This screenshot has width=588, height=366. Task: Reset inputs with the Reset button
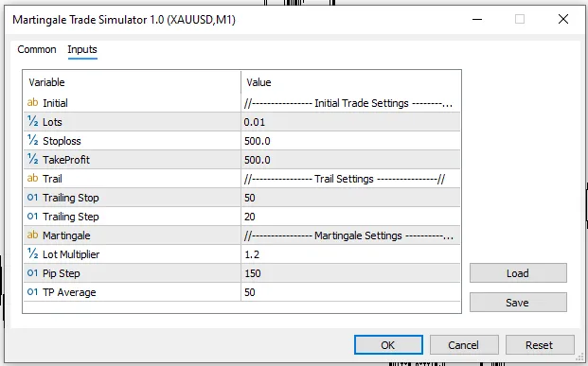pos(540,344)
